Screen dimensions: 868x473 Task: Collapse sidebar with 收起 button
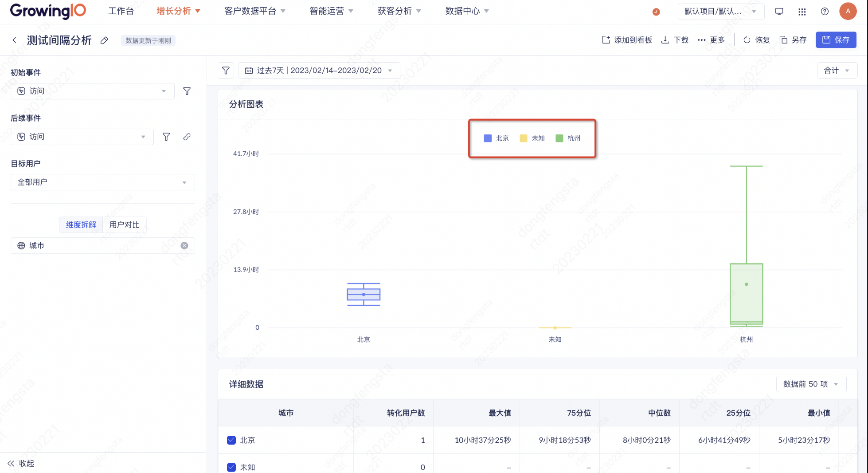click(21, 463)
